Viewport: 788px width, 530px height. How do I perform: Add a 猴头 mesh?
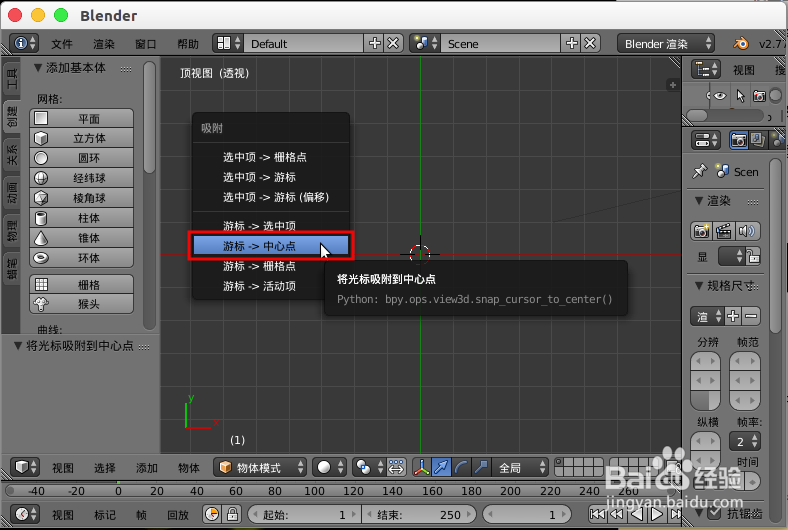click(81, 304)
